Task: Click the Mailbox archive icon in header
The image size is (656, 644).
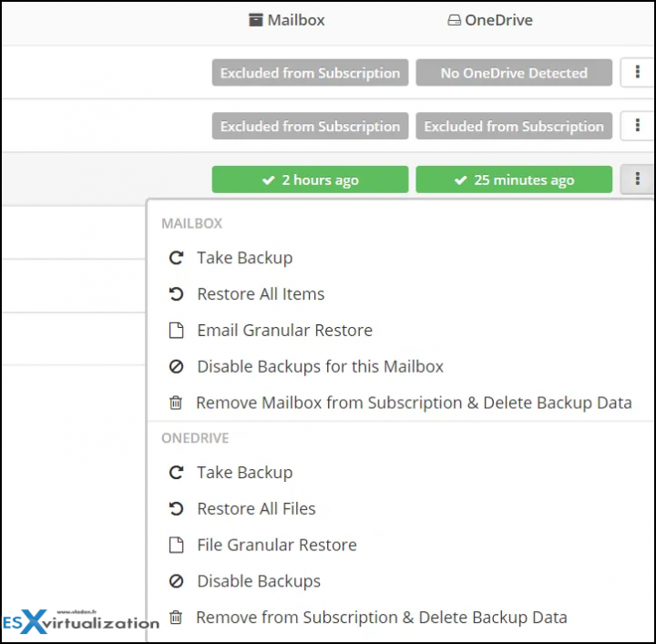Action: click(x=256, y=20)
